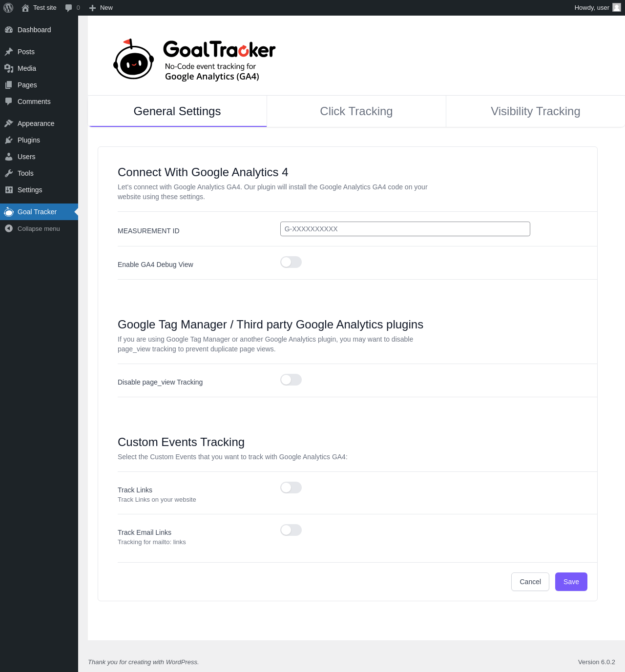Click 'Track Links on your website' description
This screenshot has width=625, height=672.
(157, 500)
